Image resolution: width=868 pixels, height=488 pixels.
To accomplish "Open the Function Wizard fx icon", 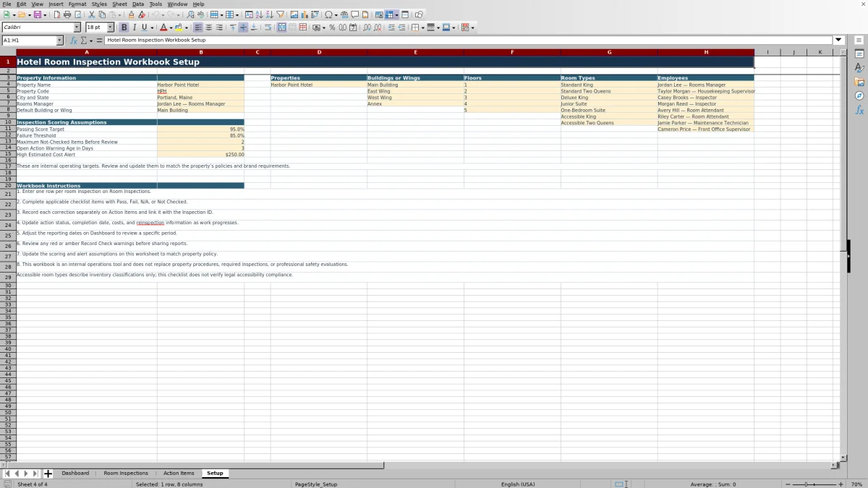I will (73, 40).
